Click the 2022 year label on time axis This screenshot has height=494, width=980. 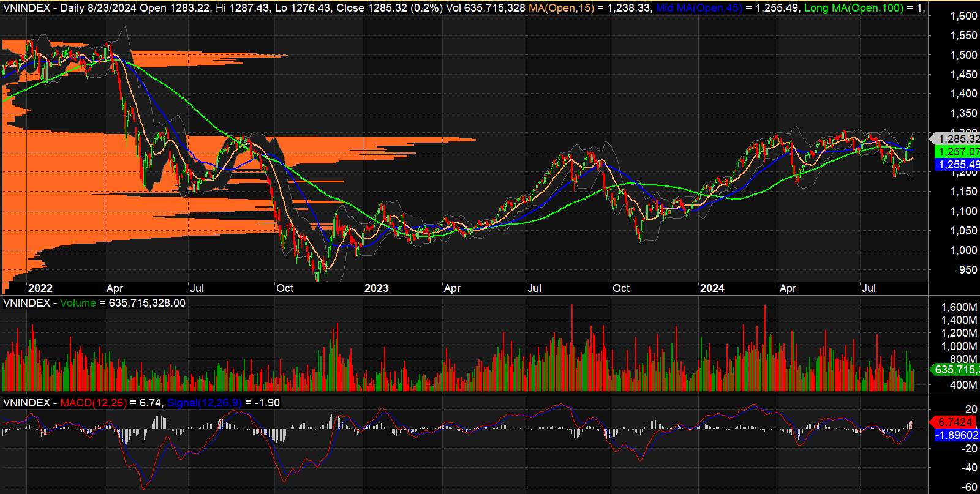click(x=40, y=288)
